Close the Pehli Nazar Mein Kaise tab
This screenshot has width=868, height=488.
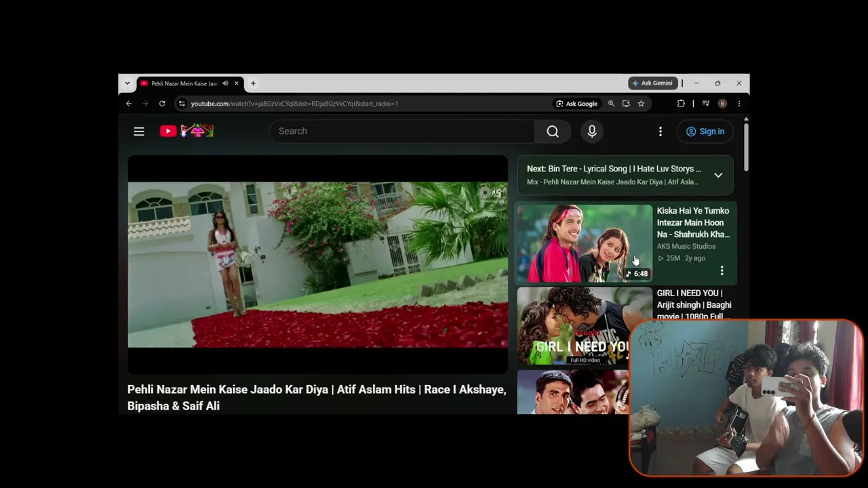[x=237, y=83]
